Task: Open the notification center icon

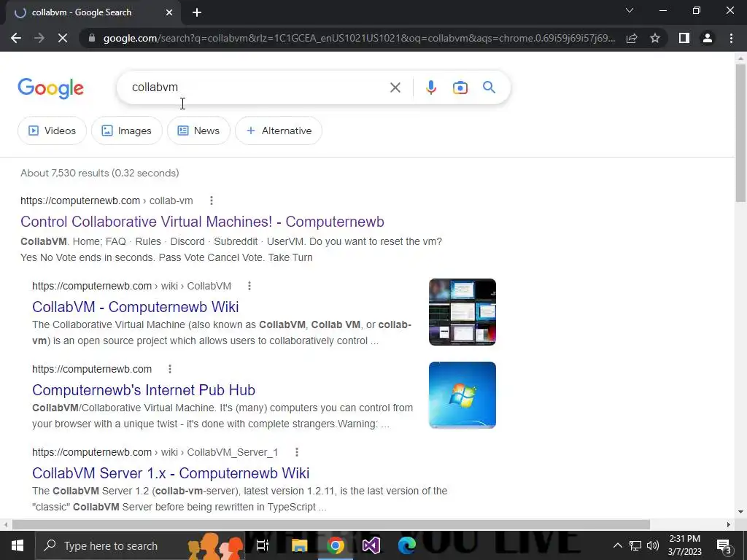Action: pos(724,545)
